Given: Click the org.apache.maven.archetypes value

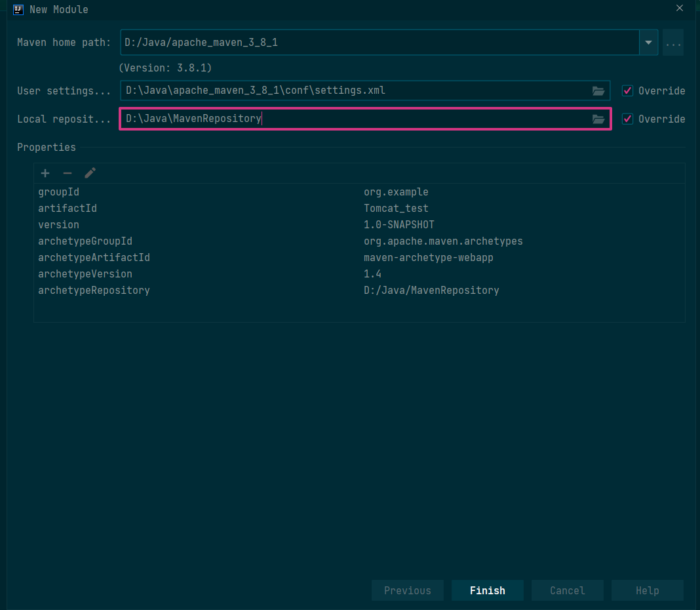Looking at the screenshot, I should [x=443, y=241].
